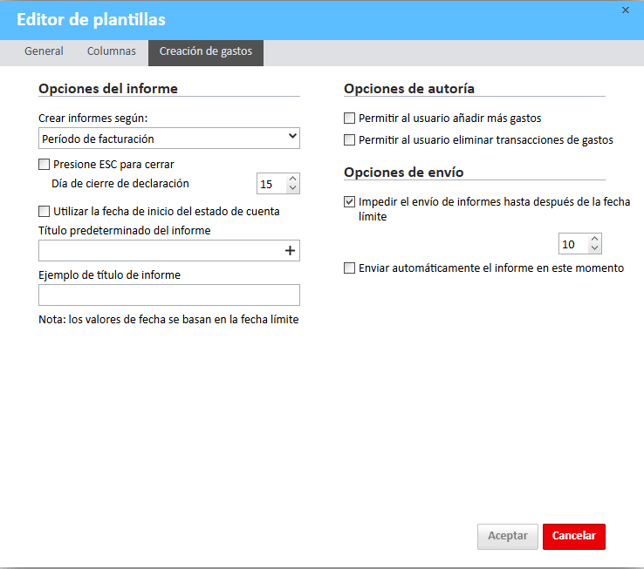Click the Opciones de envío heading
Image resolution: width=644 pixels, height=569 pixels.
click(404, 172)
